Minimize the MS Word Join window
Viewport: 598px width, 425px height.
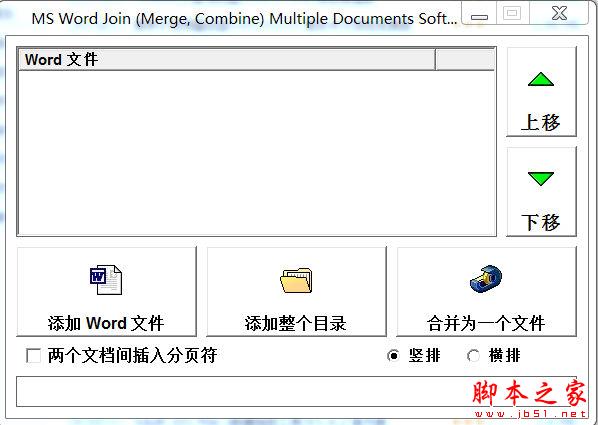coord(479,14)
